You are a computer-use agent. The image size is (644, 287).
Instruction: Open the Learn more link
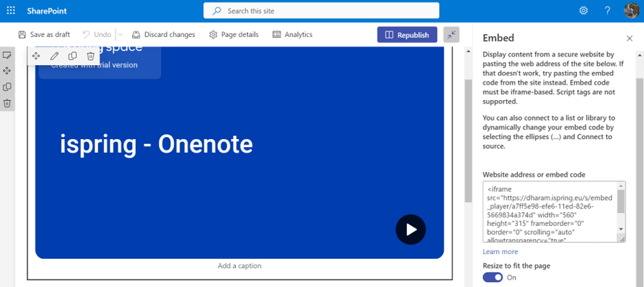[x=500, y=251]
